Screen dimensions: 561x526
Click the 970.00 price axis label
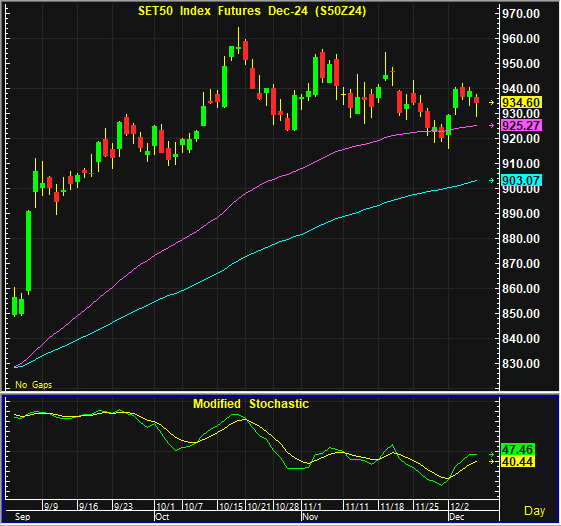521,14
